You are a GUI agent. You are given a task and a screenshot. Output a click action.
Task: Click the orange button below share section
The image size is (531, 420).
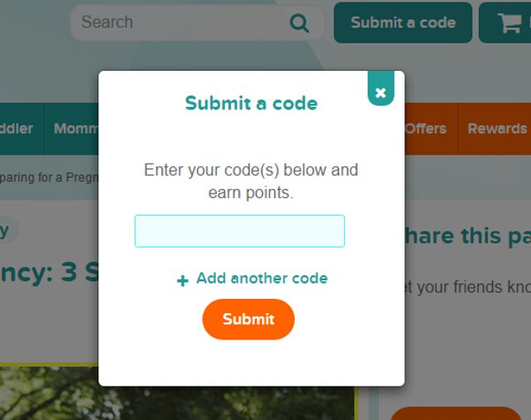point(456,414)
